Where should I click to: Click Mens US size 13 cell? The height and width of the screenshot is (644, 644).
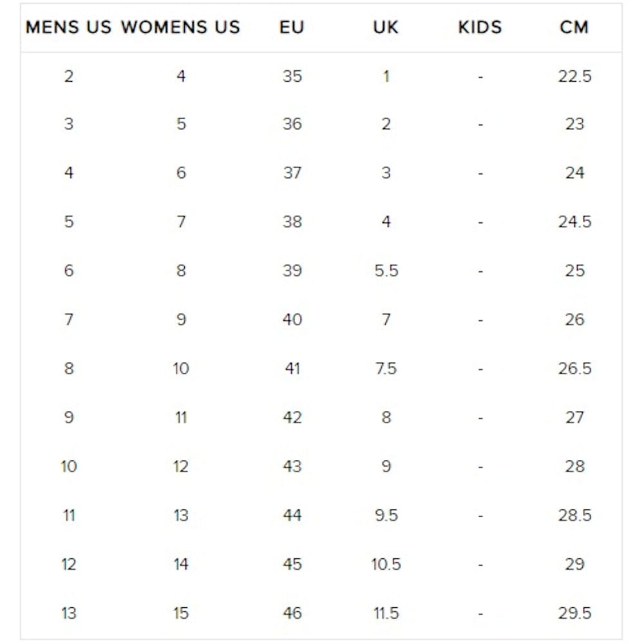[68, 612]
